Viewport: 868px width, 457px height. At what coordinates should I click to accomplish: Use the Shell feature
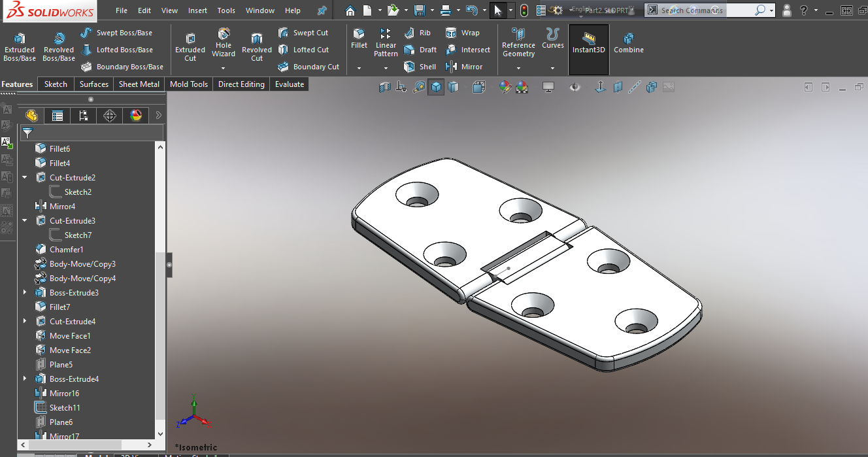pos(420,67)
